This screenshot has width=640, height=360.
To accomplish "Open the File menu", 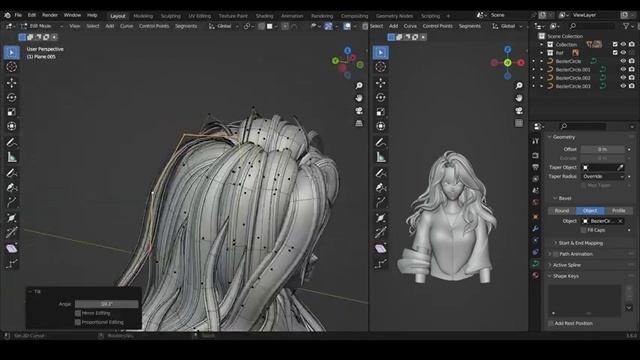I will click(18, 15).
